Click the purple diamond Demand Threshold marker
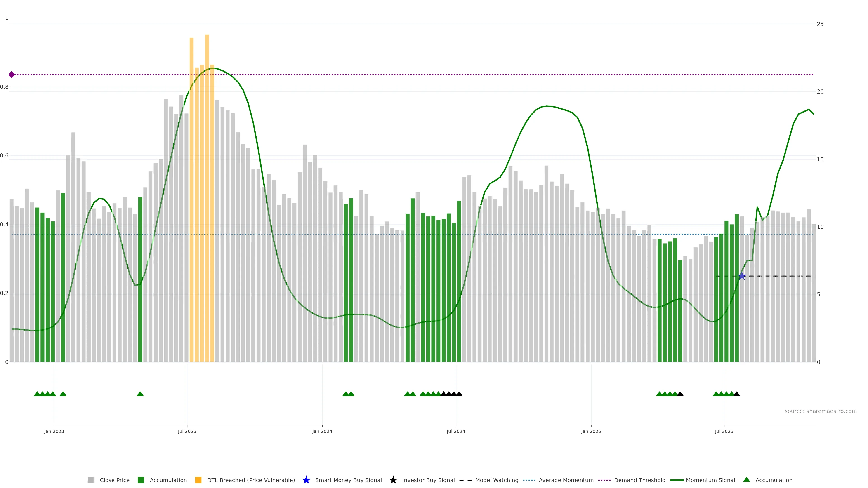 [x=12, y=74]
